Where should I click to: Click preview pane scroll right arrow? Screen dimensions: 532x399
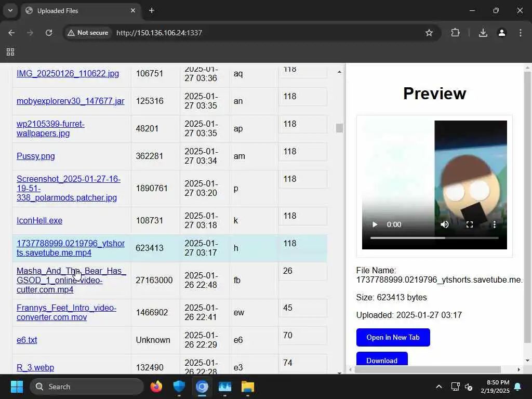click(519, 369)
